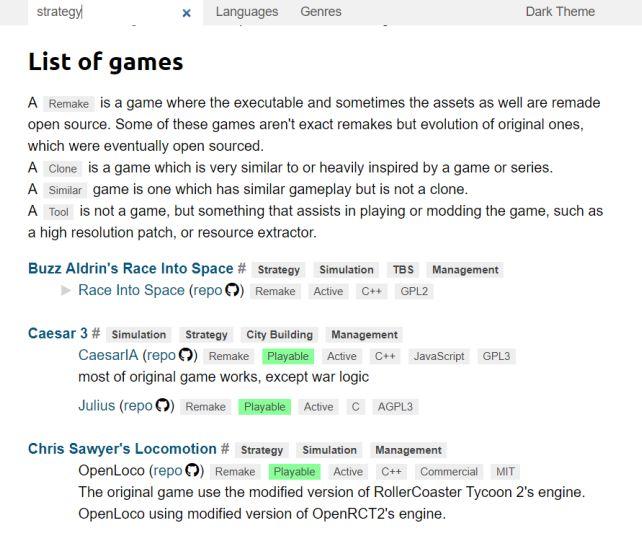Click the City Building genre tag
Image resolution: width=642 pixels, height=543 pixels.
[x=279, y=335]
